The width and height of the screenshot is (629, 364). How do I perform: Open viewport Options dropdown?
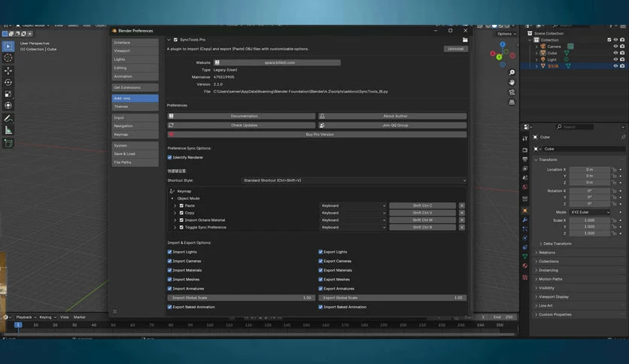coord(506,34)
